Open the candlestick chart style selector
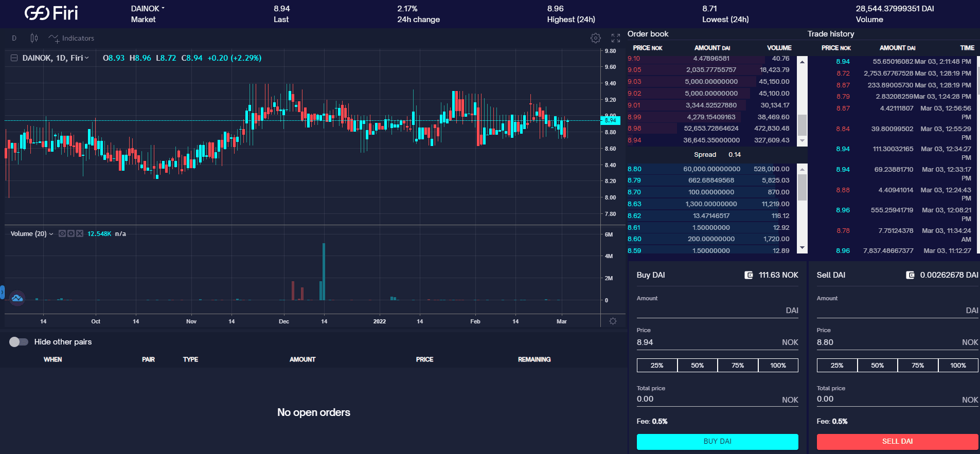The image size is (980, 454). point(34,38)
